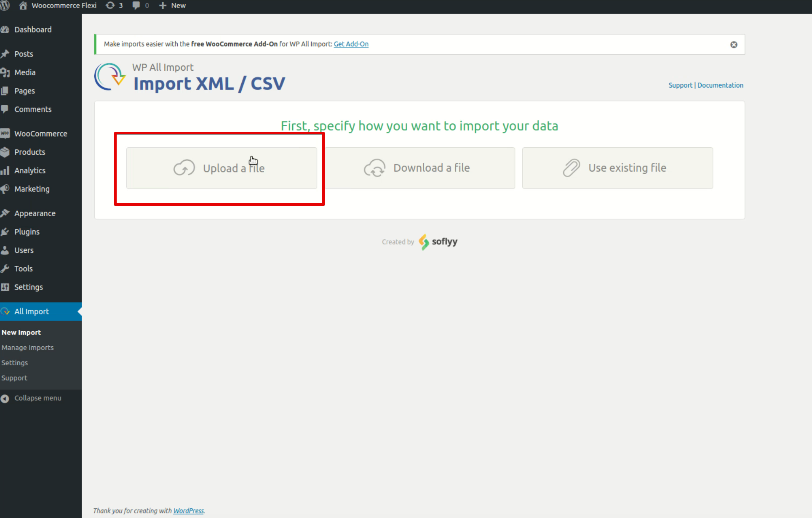Open All Import Settings submenu item
Image resolution: width=812 pixels, height=518 pixels.
[15, 363]
